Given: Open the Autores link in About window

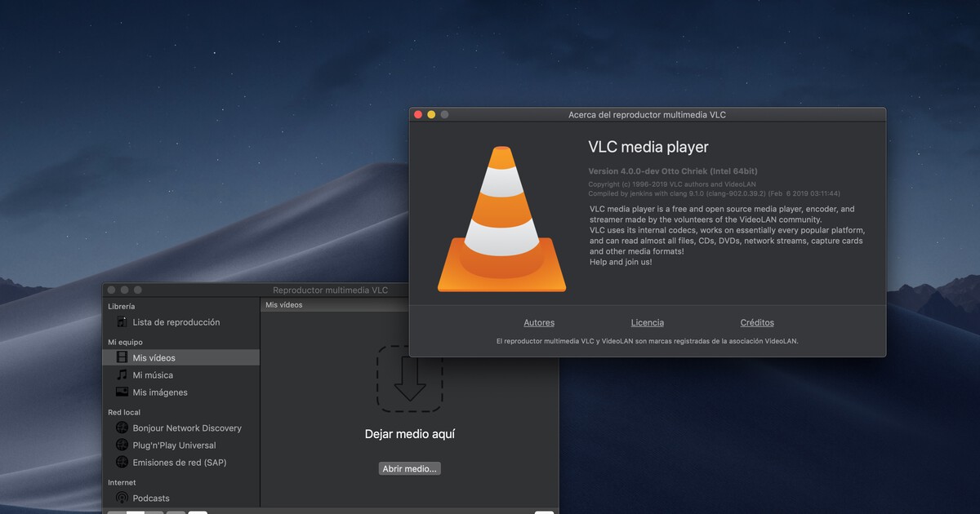Looking at the screenshot, I should pos(539,322).
